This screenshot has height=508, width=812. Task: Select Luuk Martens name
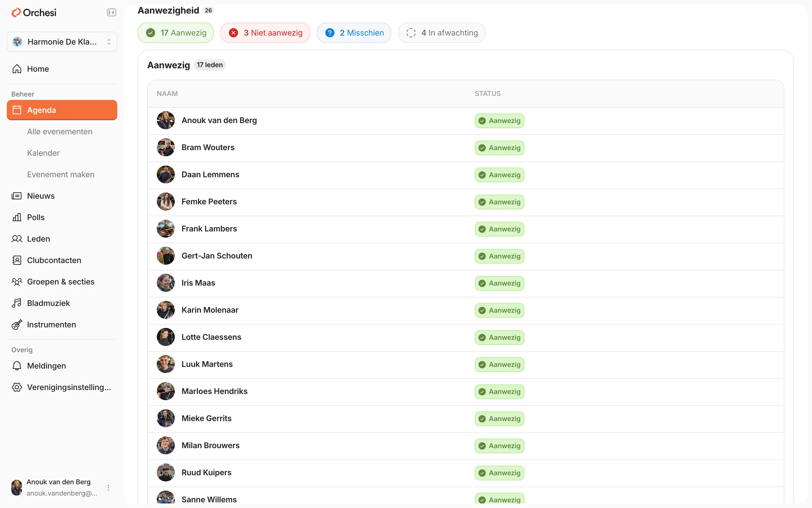[207, 364]
